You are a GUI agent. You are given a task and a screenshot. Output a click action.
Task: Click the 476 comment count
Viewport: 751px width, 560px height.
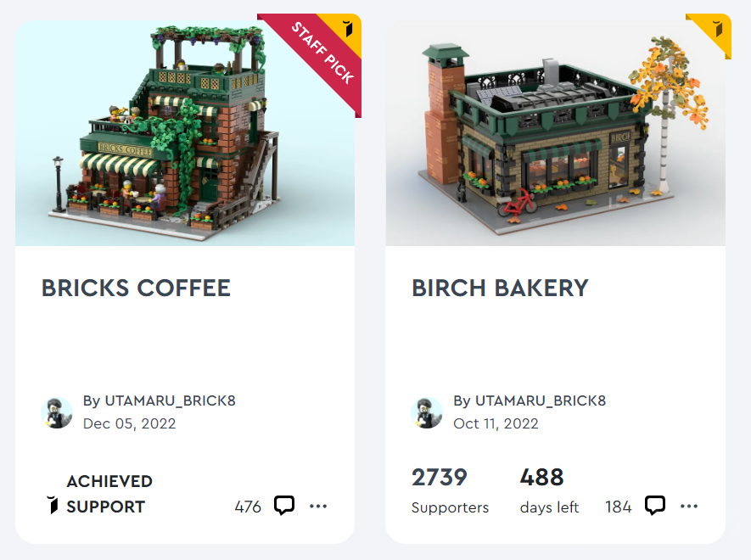pyautogui.click(x=248, y=507)
